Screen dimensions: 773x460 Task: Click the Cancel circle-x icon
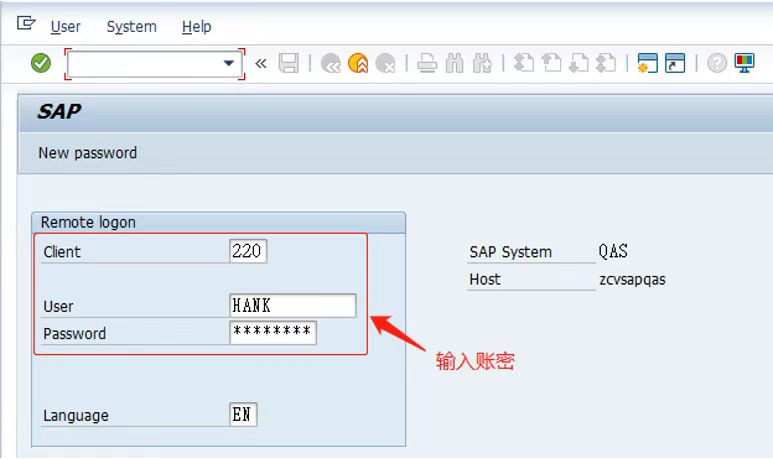(x=386, y=63)
